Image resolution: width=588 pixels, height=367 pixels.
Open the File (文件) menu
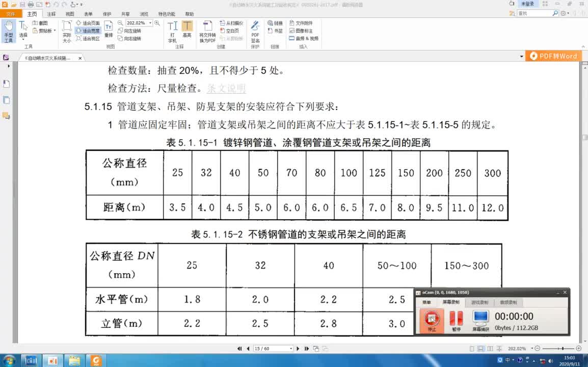click(11, 14)
